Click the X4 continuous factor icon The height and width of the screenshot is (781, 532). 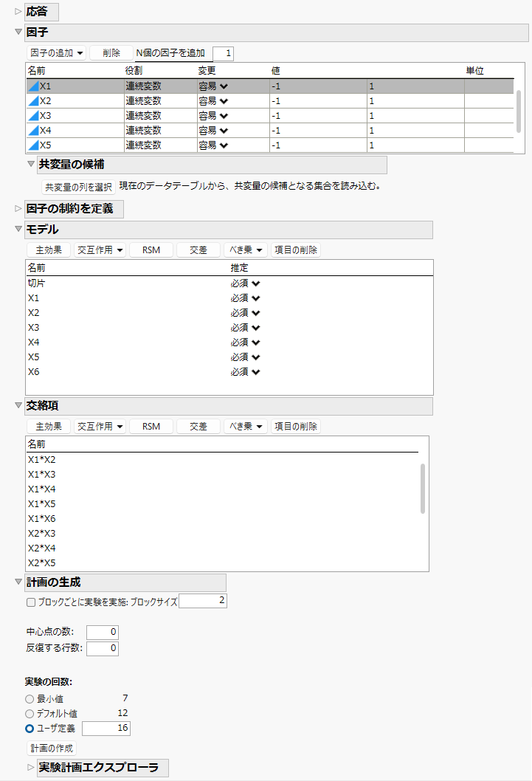[33, 131]
